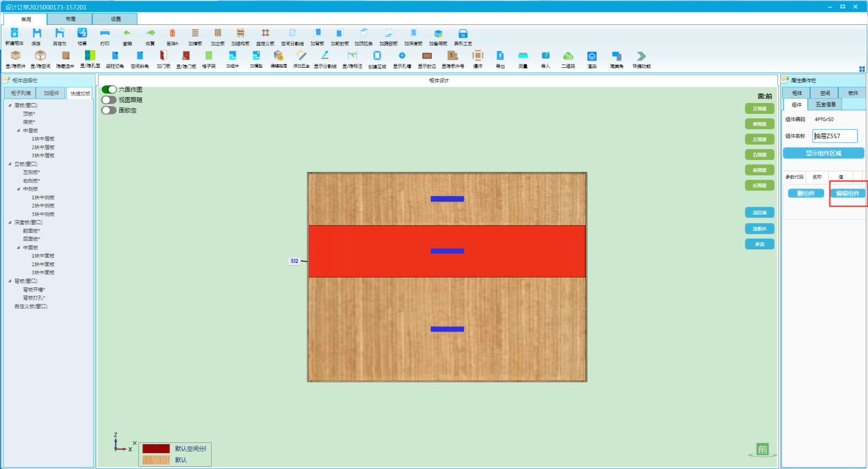868x469 pixels.
Task: Enable the 面锁定 toggle
Action: coord(109,110)
